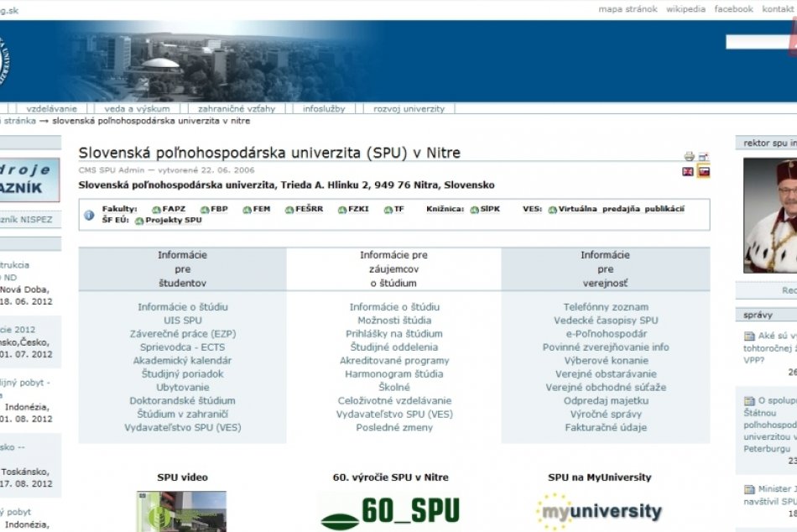The height and width of the screenshot is (532, 797).
Task: Open the myuniversity logo
Action: 599,510
